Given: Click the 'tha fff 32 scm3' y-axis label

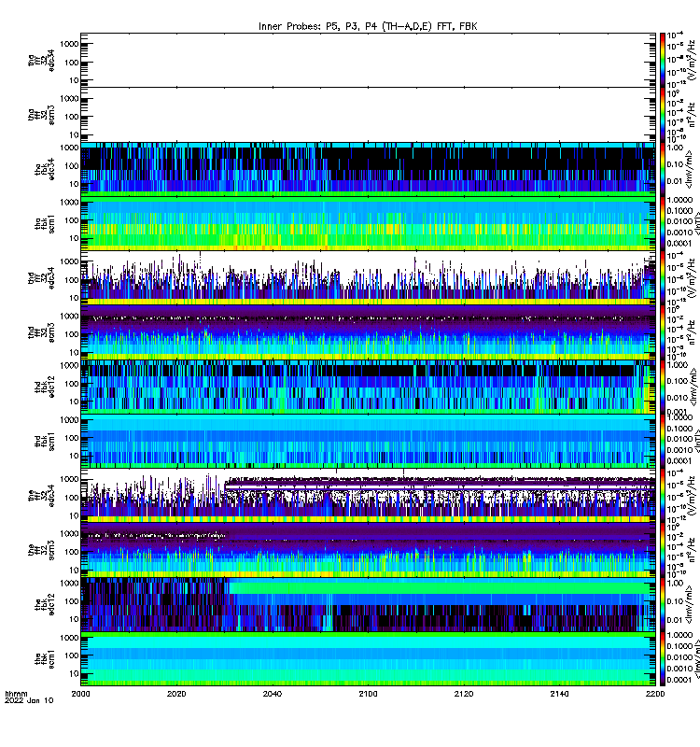Looking at the screenshot, I should pos(41,115).
